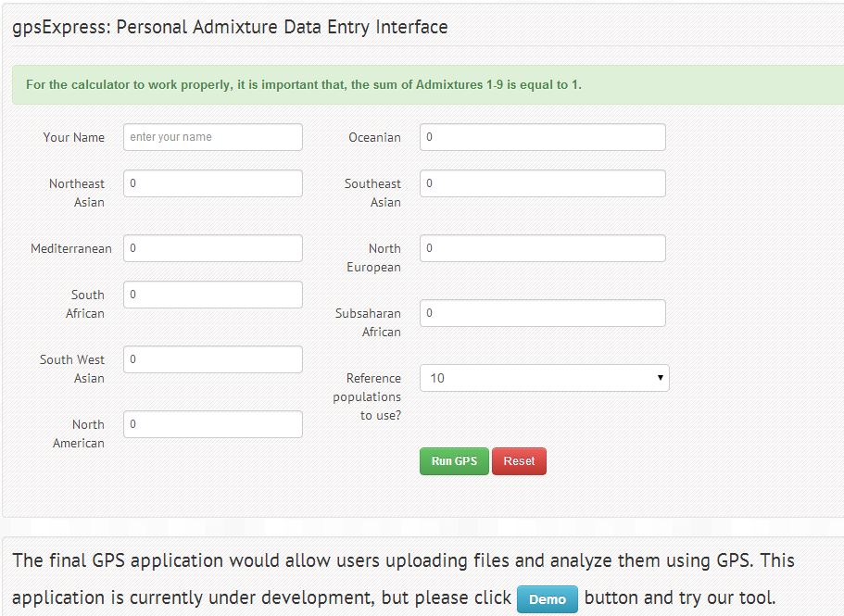Open the Reference populations dropdown
Screen dimensions: 844x616
(x=544, y=378)
